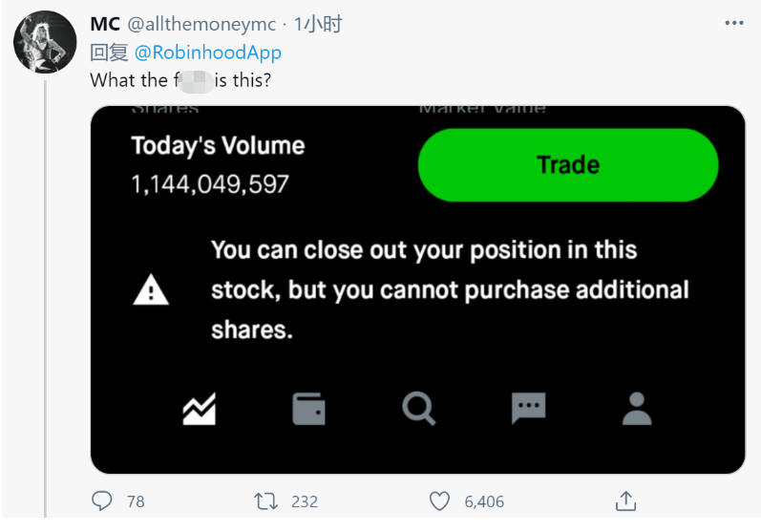Screen dimensions: 761x532
Task: Open the wallet tab icon
Action: [x=308, y=409]
